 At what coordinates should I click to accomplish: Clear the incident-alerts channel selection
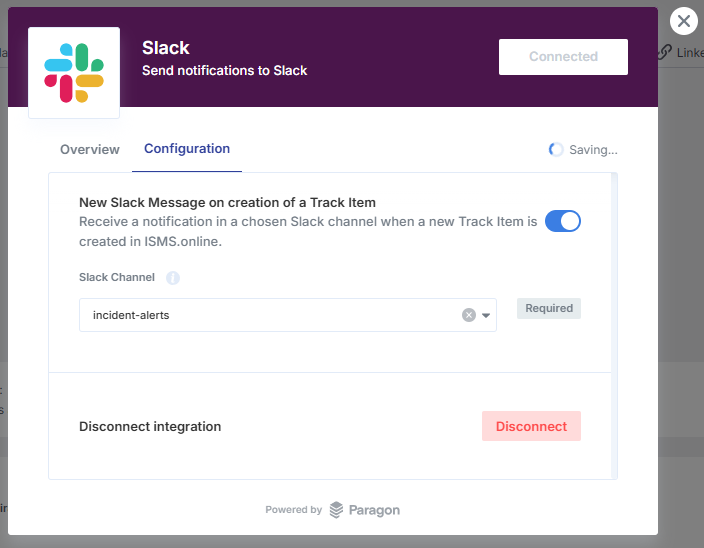click(x=469, y=315)
